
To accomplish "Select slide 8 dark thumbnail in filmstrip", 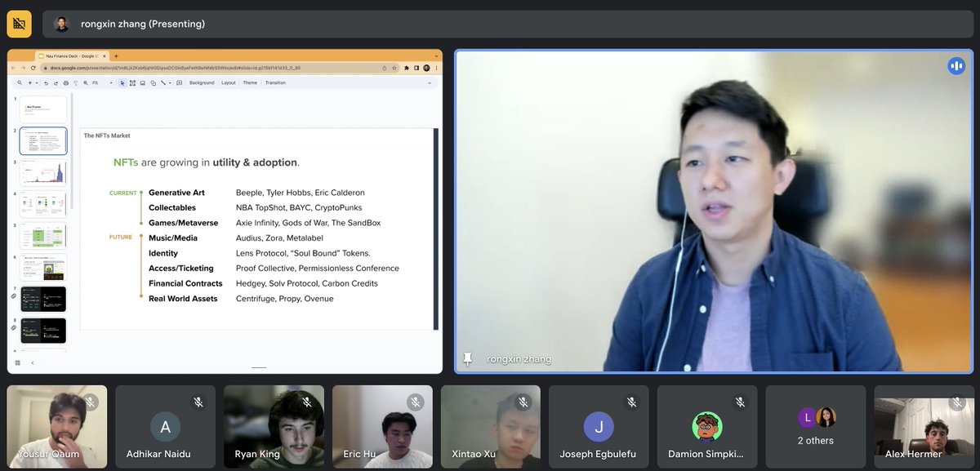I will tap(43, 331).
